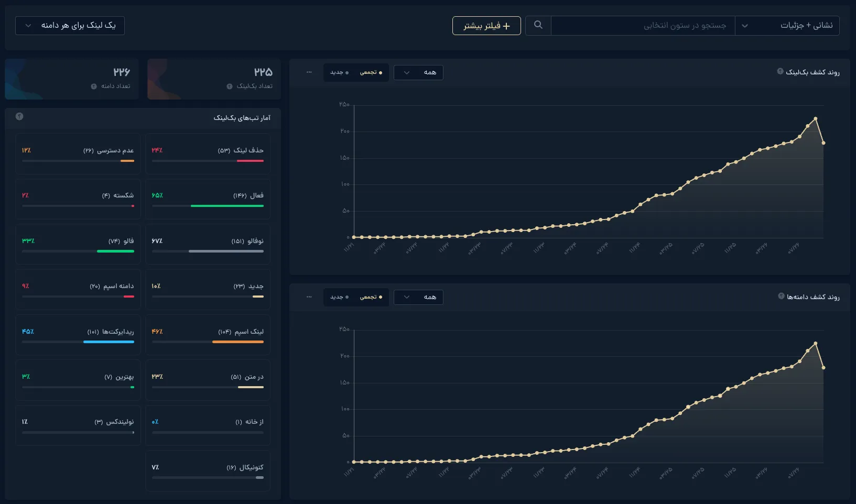856x504 pixels.
Task: Click the search magnifier icon
Action: click(538, 25)
